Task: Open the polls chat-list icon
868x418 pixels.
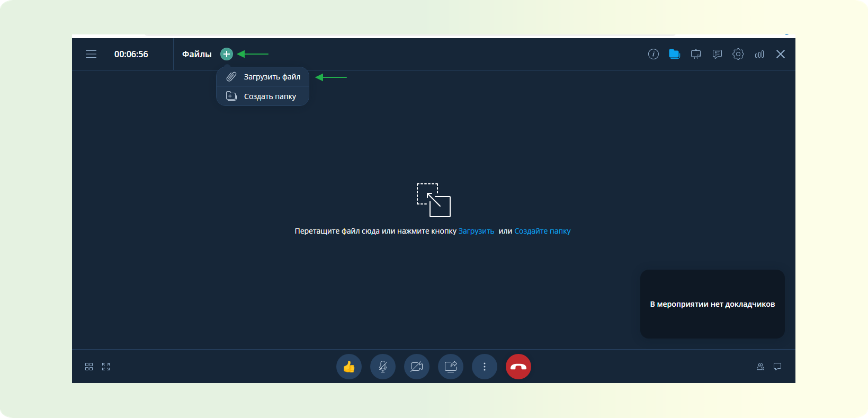Action: (x=717, y=54)
